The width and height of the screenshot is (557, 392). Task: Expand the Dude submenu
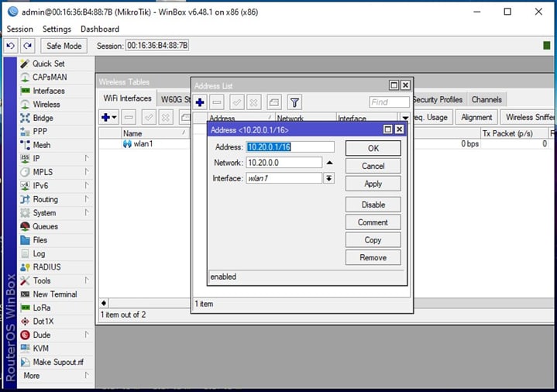click(x=86, y=335)
